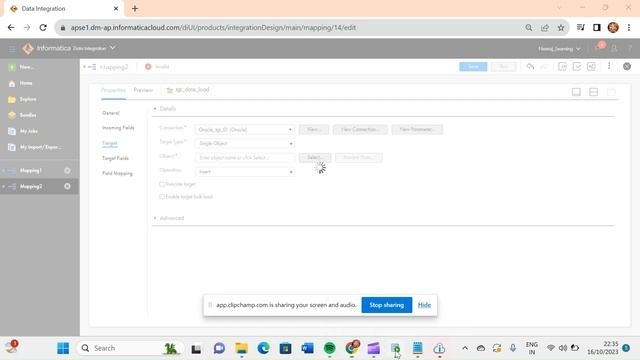Click the Select button for Object

click(315, 158)
